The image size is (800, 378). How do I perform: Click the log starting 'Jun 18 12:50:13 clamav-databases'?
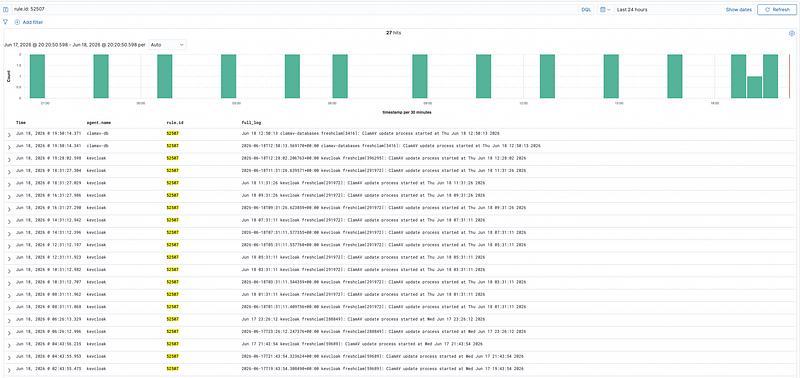coord(370,133)
